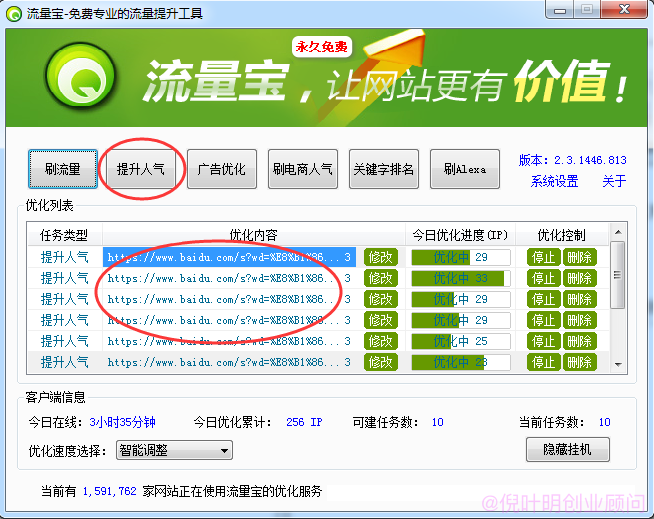Click the title bar app icon
The image size is (654, 519).
click(x=14, y=14)
